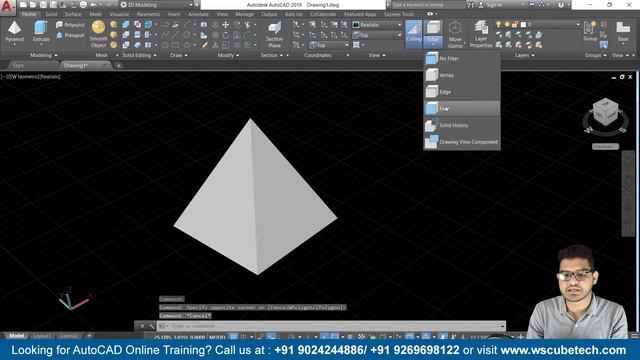Toggle layer on/off light bulb icon
This screenshot has width=640, height=360.
pos(498,24)
